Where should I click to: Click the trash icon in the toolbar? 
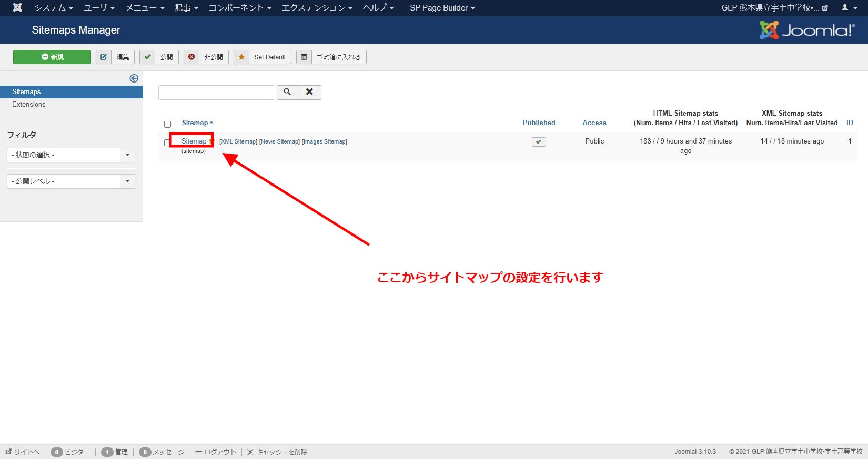tap(304, 57)
